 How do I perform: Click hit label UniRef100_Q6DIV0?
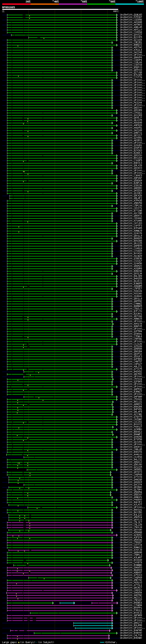tap(131, 108)
